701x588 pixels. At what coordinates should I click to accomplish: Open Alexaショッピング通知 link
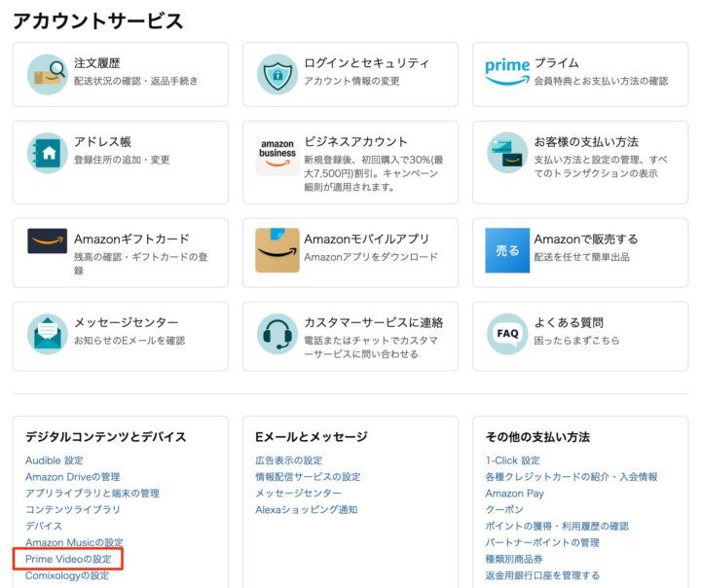(307, 509)
